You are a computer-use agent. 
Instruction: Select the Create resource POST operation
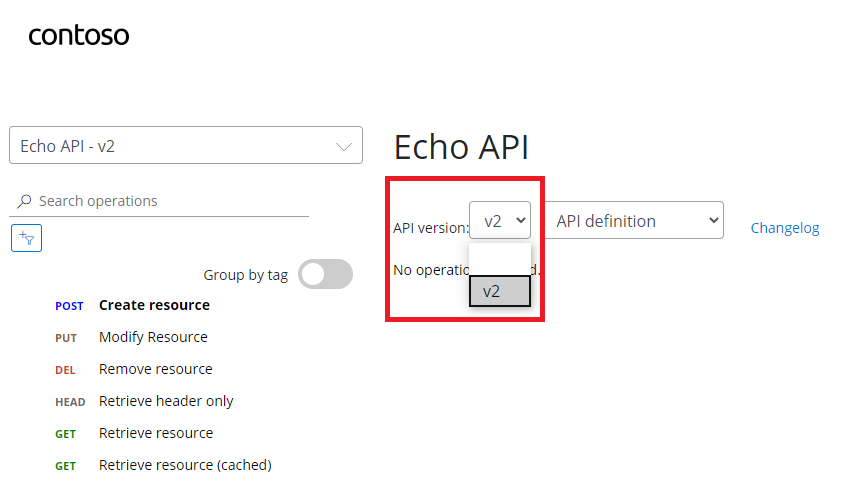click(x=154, y=305)
